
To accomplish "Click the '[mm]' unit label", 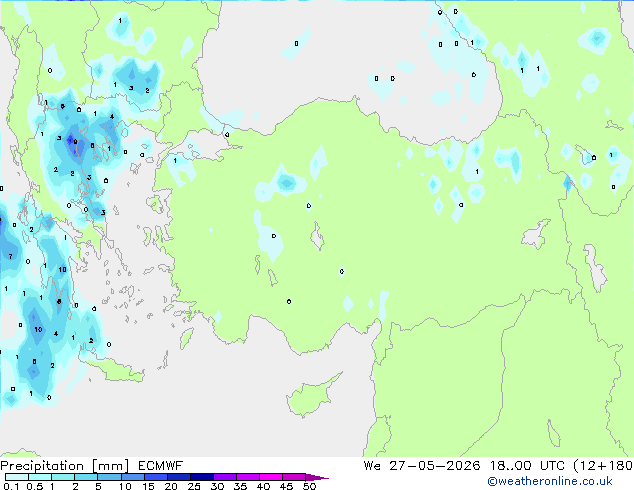I will [110, 466].
